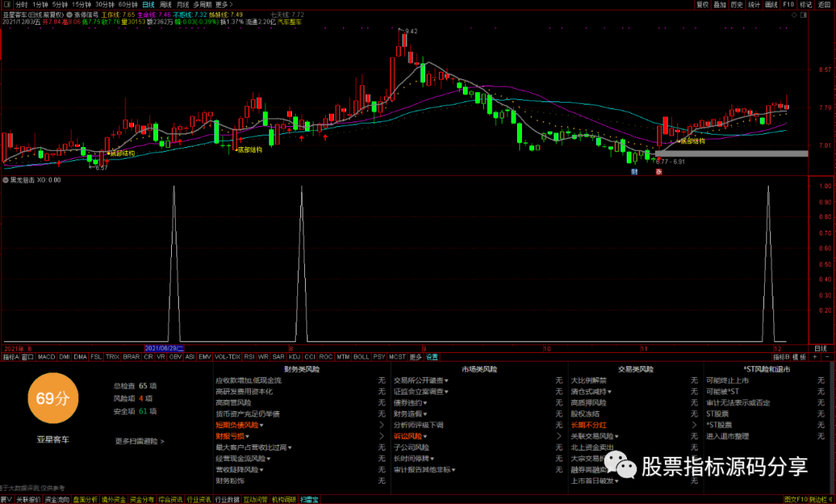The height and width of the screenshot is (504, 836).
Task: Open the 长期不分红 risk details arrow
Action: pos(694,425)
